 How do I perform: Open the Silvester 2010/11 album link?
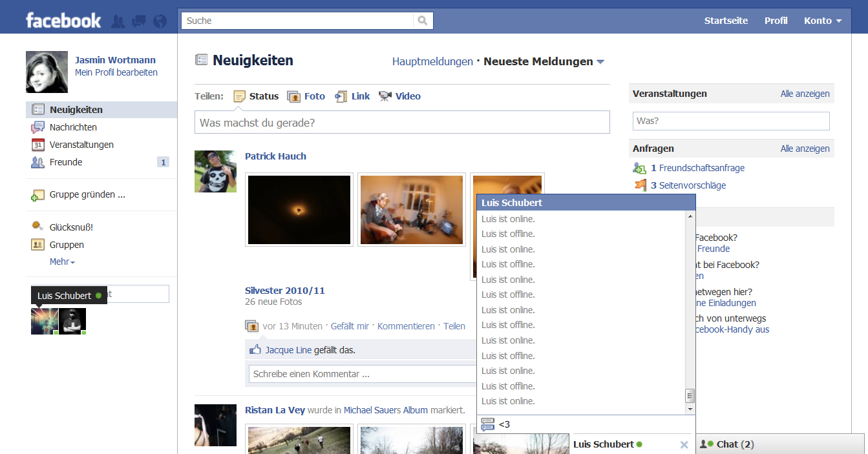click(285, 291)
